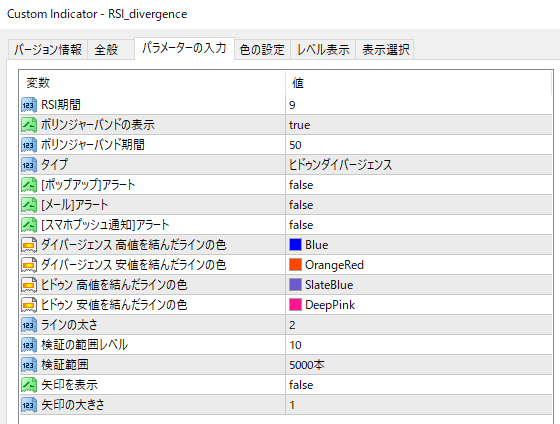Select the 表示選択 tab
560x424 pixels.
click(x=385, y=49)
